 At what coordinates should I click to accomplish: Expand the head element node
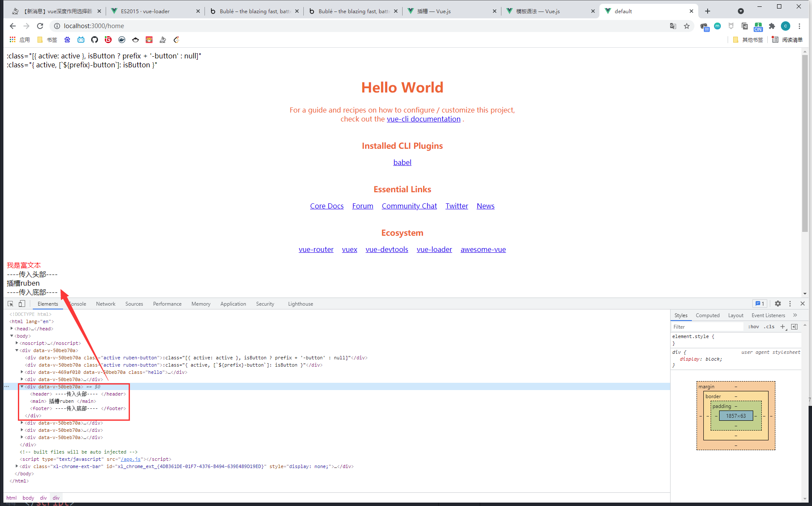[x=12, y=329]
